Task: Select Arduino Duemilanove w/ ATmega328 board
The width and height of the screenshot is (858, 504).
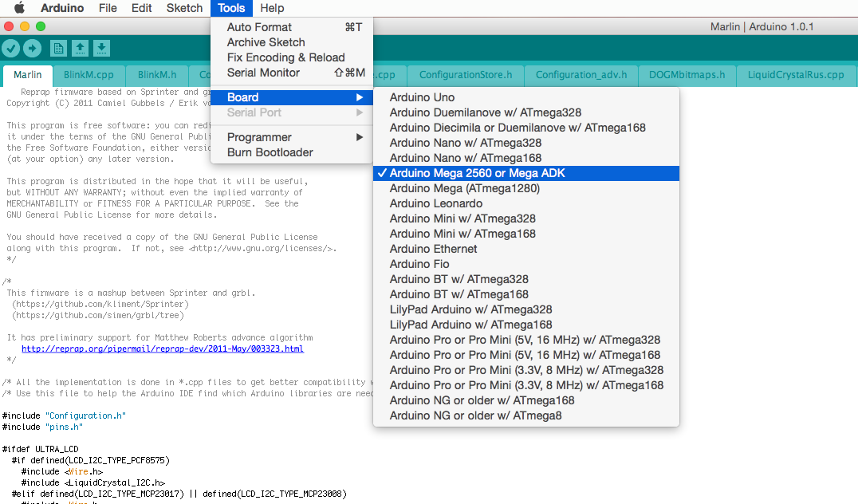Action: point(525,112)
